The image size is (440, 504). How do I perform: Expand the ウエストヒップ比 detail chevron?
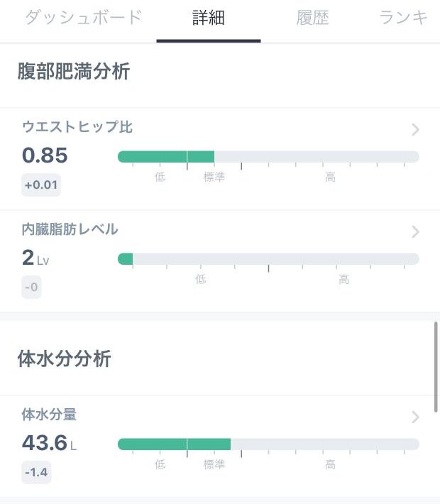tap(415, 129)
